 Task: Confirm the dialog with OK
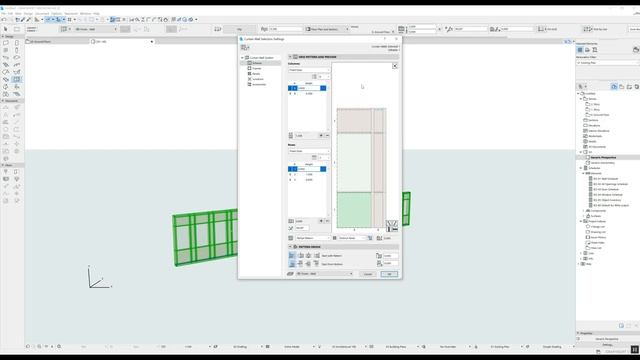pos(389,274)
